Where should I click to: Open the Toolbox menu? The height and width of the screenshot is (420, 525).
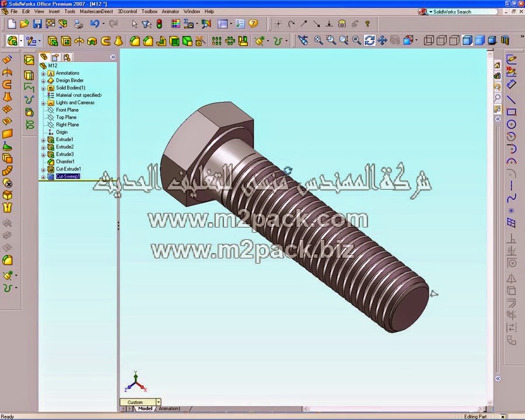point(149,12)
